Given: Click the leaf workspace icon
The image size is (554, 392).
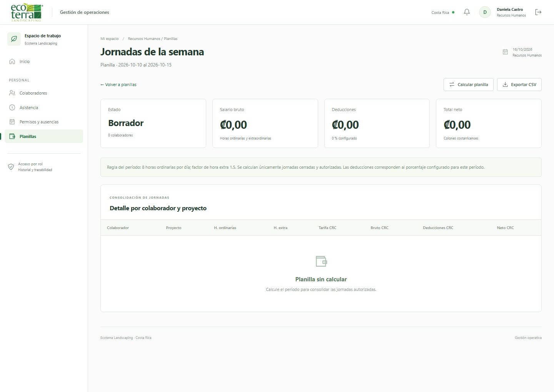Looking at the screenshot, I should click(x=14, y=39).
